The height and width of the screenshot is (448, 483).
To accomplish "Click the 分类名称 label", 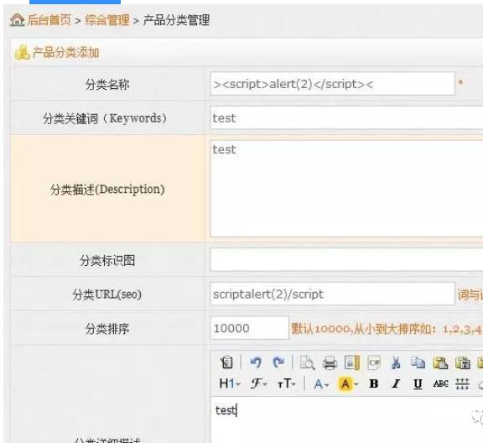I will point(107,85).
